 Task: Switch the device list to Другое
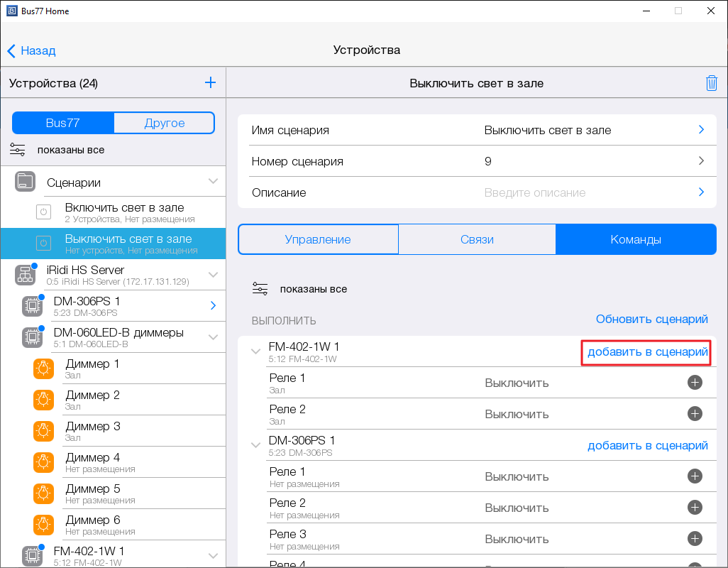pyautogui.click(x=164, y=123)
